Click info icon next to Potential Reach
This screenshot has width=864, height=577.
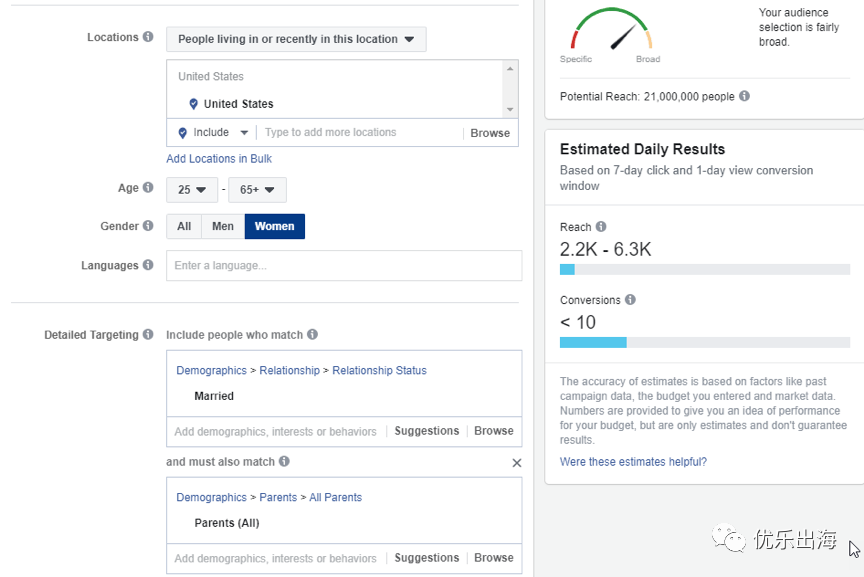pyautogui.click(x=744, y=97)
